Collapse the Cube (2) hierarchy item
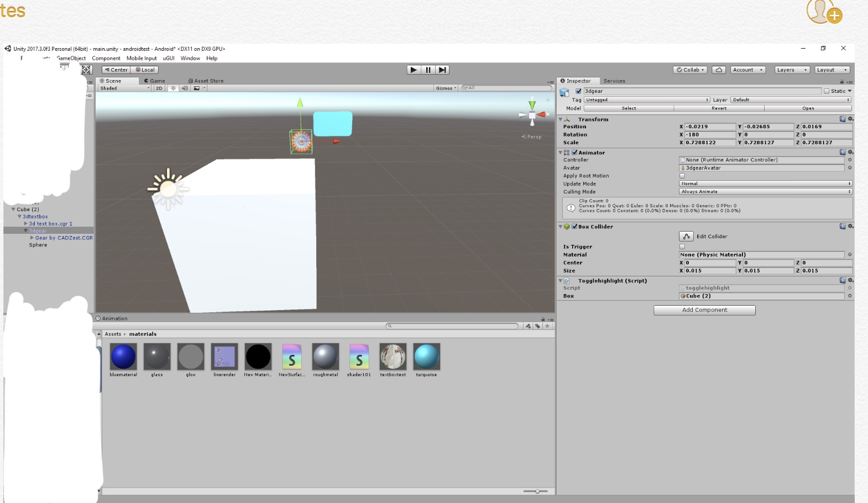This screenshot has height=503, width=868. click(x=13, y=209)
